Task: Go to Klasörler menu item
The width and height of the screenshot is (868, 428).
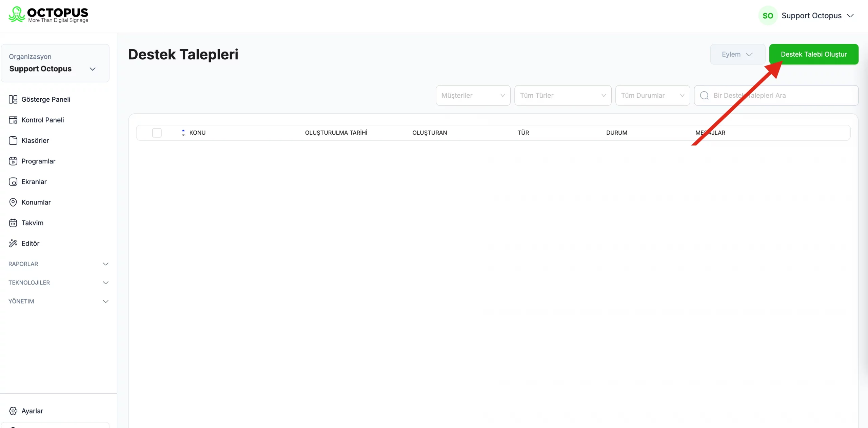Action: [x=35, y=140]
